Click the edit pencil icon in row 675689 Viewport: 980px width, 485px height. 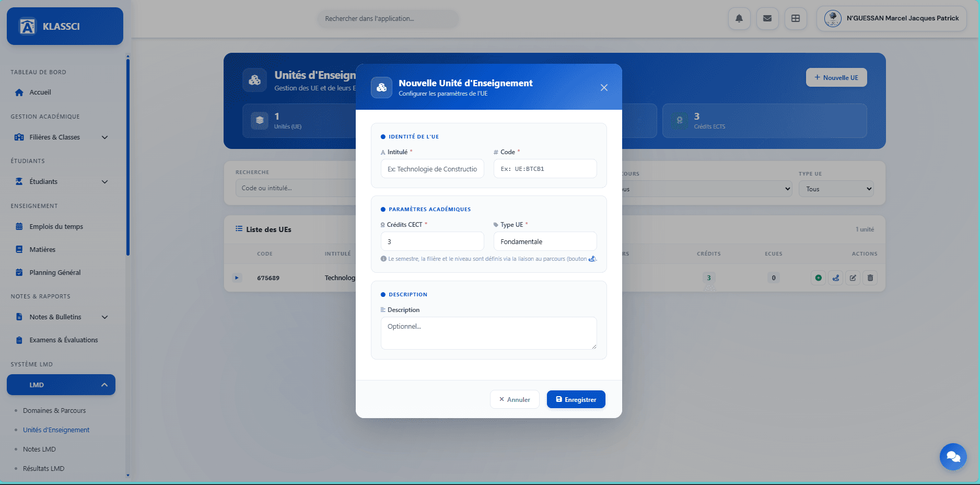pos(853,278)
